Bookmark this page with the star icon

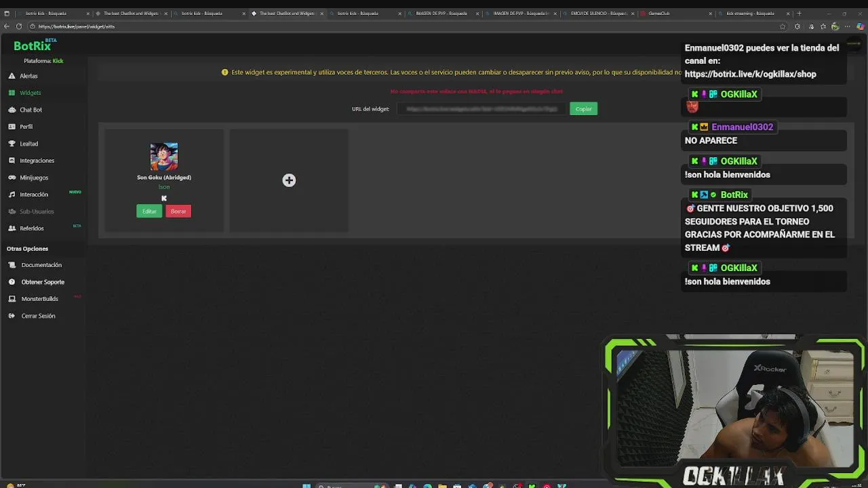(783, 26)
